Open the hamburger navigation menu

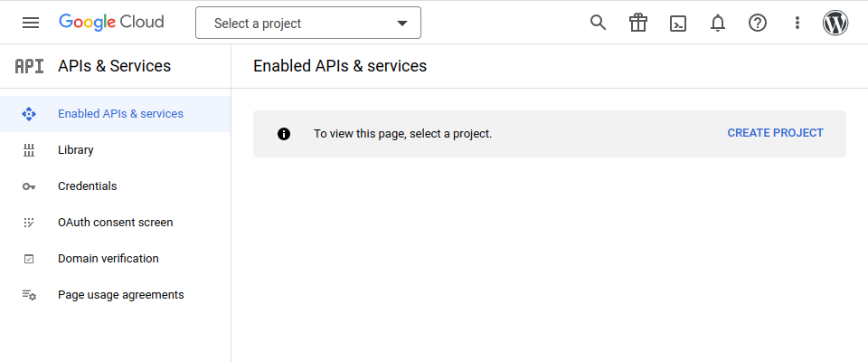31,23
